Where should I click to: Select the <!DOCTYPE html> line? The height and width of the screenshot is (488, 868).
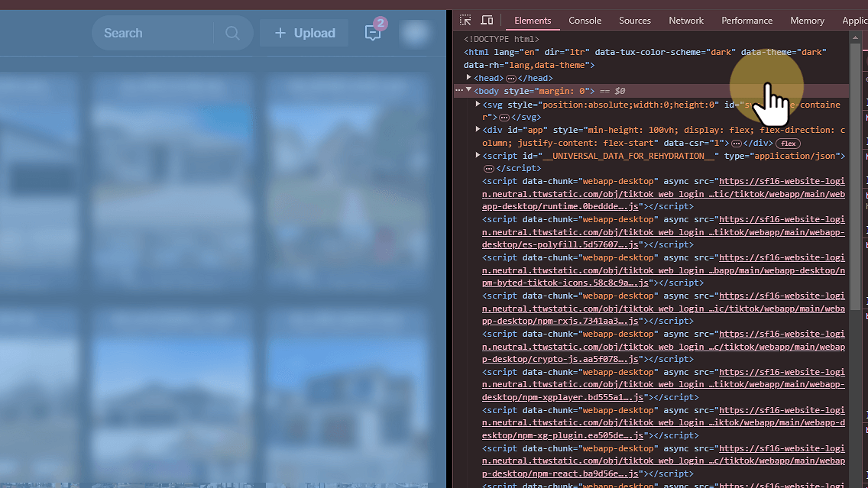(x=501, y=39)
